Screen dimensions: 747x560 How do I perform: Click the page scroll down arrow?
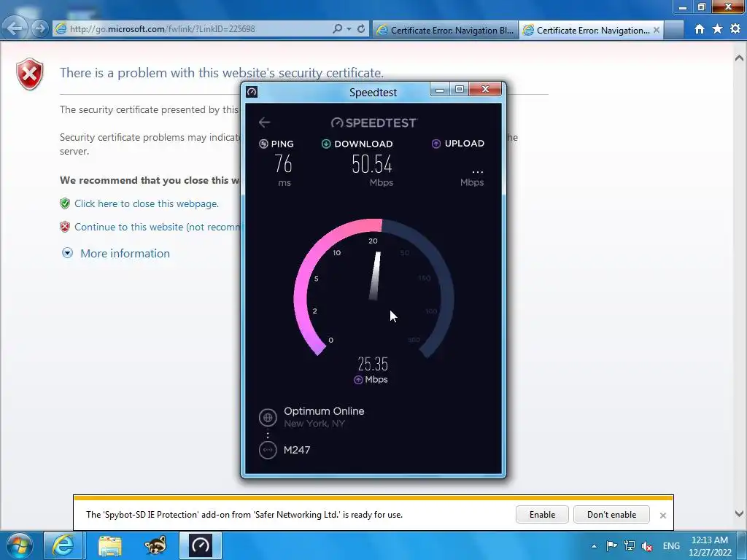click(x=740, y=514)
